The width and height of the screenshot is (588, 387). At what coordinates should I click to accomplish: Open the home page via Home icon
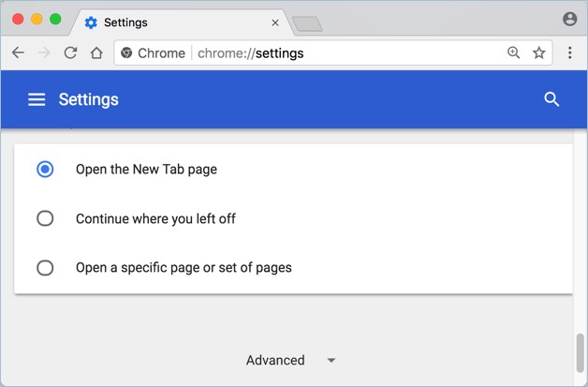point(96,53)
